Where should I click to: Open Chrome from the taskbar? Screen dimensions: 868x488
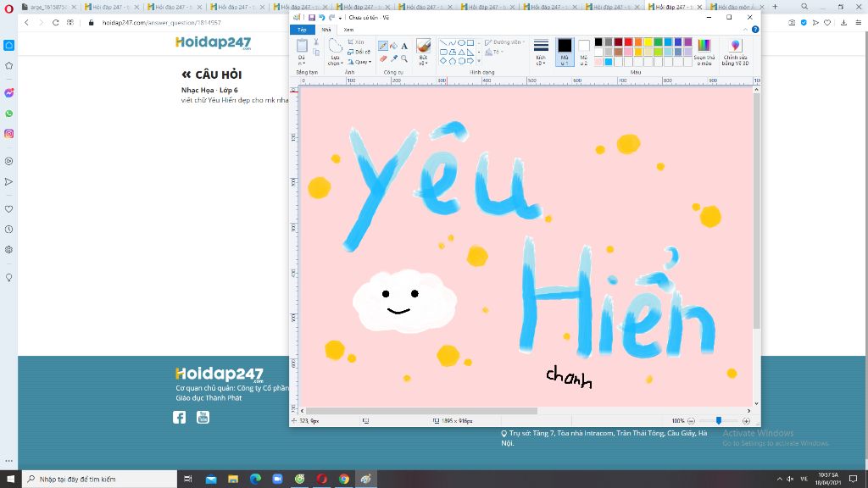344,479
